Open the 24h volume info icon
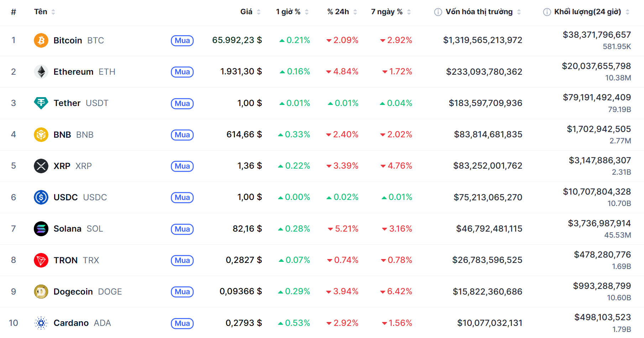This screenshot has width=644, height=338. [546, 12]
